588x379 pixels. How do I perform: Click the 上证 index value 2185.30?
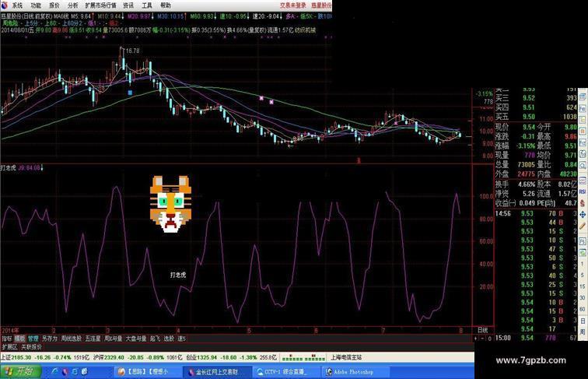(x=21, y=357)
